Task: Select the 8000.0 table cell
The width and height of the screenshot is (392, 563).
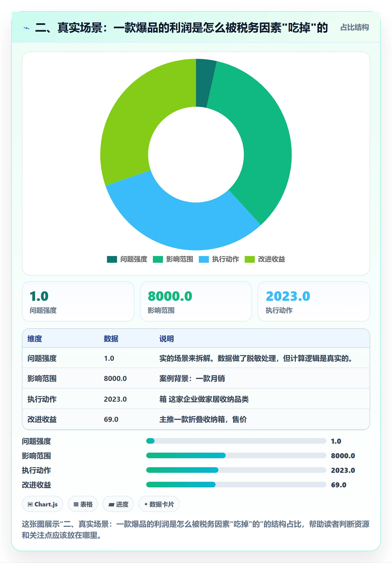Action: (115, 378)
